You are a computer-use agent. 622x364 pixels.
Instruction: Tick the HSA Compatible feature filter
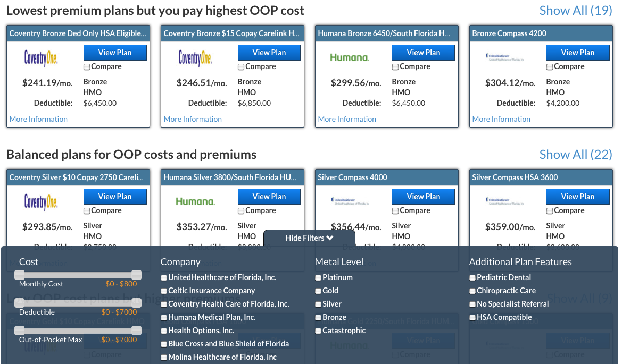click(472, 318)
